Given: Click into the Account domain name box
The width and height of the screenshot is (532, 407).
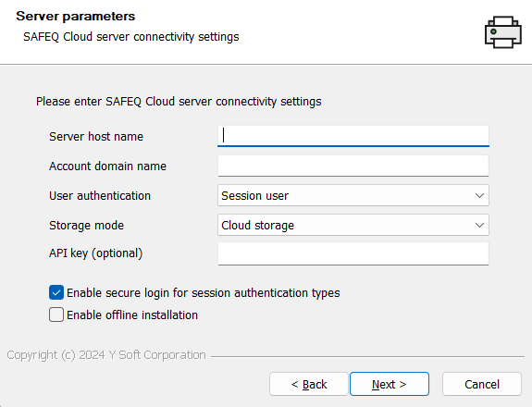Looking at the screenshot, I should [x=353, y=166].
